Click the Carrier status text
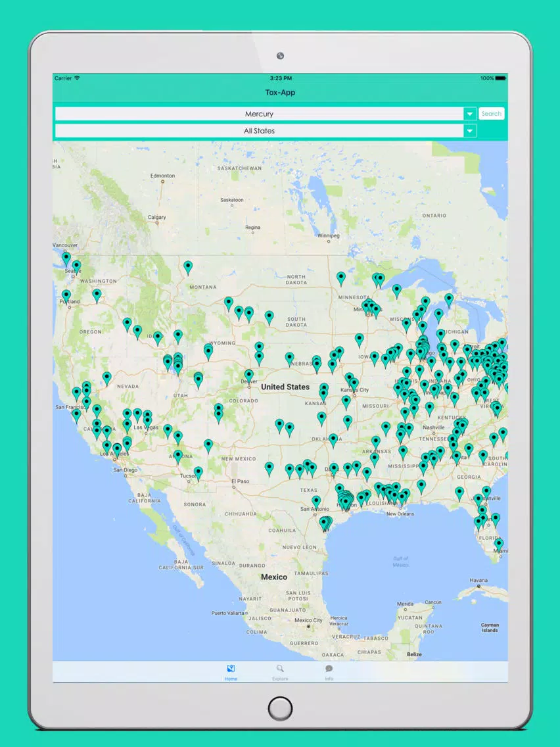The height and width of the screenshot is (747, 560). click(x=63, y=78)
